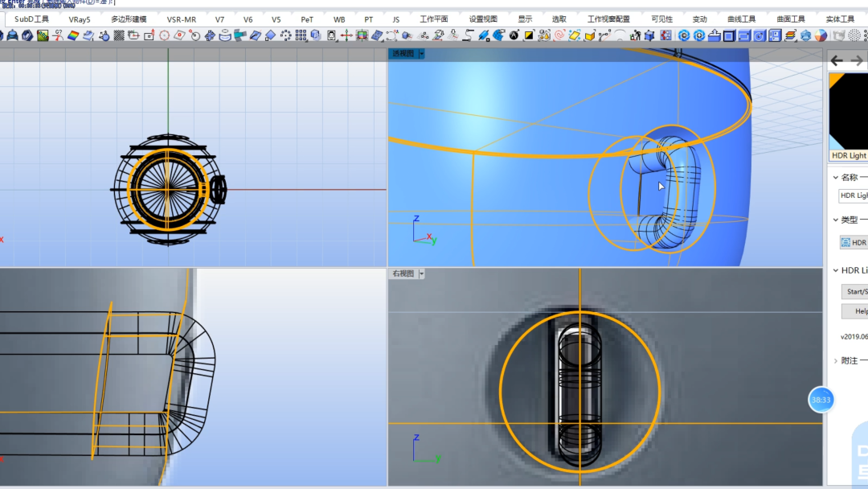Click the blue square viewport frame icon

729,36
